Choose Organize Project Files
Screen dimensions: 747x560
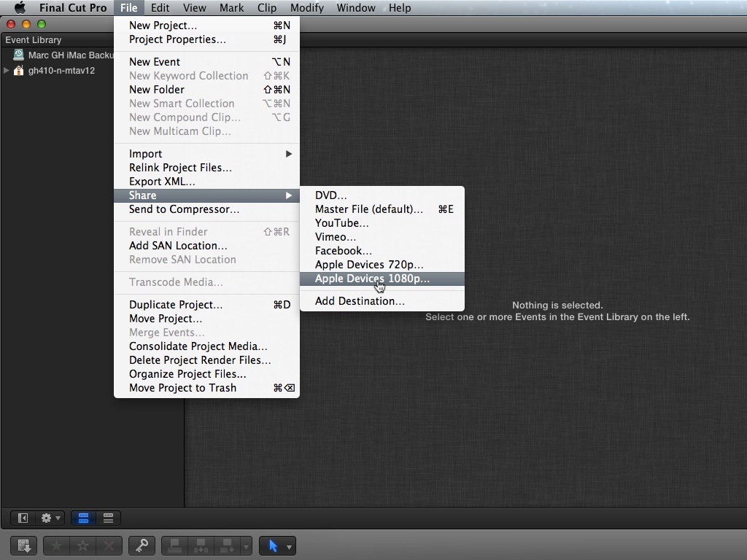point(206,373)
